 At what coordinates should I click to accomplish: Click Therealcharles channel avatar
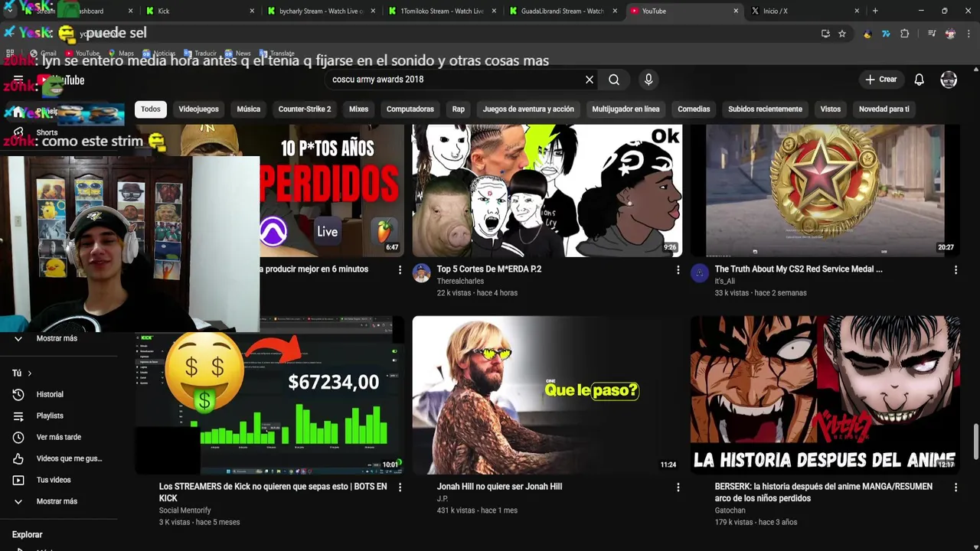422,273
